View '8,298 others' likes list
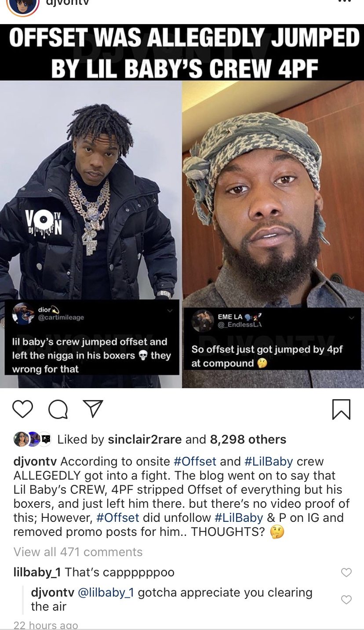 tap(248, 439)
